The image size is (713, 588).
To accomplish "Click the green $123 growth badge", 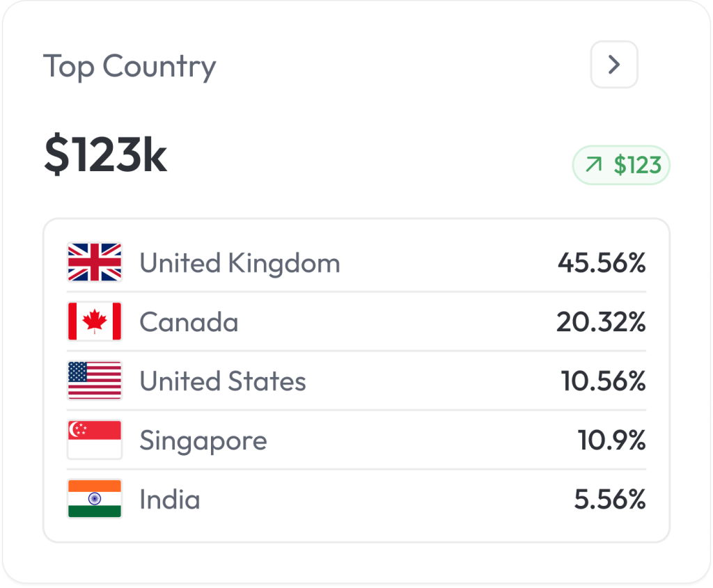I will click(x=621, y=165).
